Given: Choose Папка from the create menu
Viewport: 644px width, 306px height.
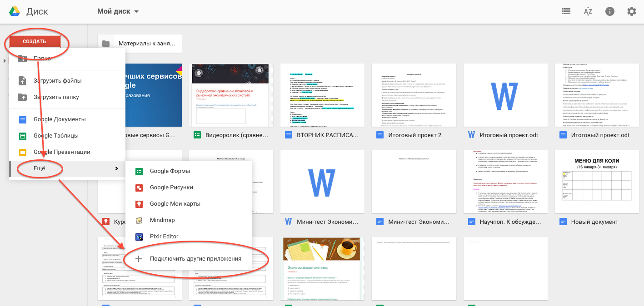Looking at the screenshot, I should point(67,59).
